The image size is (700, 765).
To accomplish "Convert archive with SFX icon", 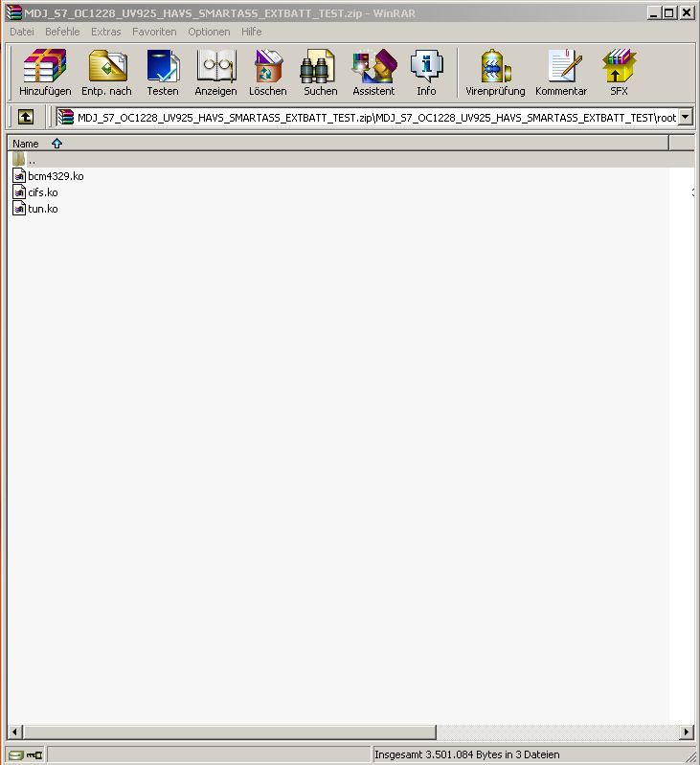I will [619, 66].
